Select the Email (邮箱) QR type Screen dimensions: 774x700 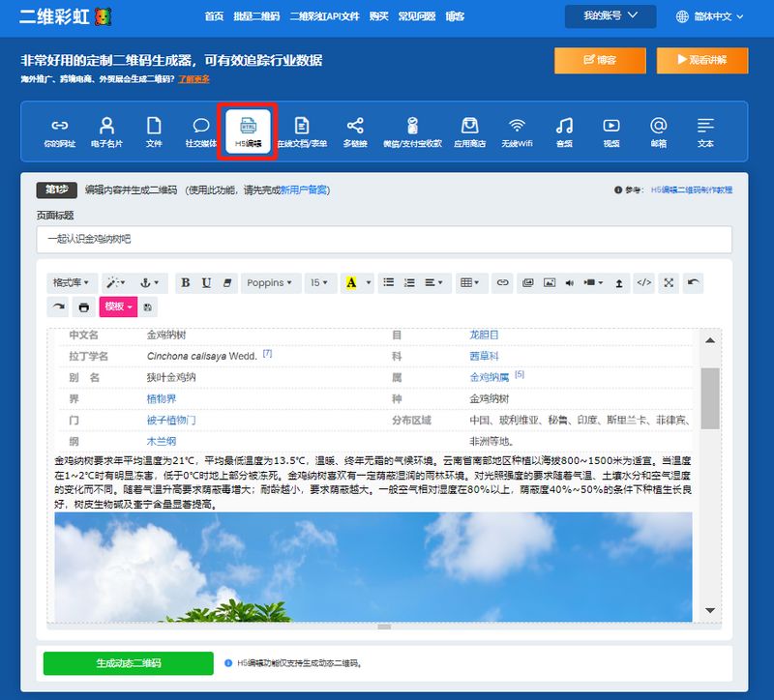(659, 132)
